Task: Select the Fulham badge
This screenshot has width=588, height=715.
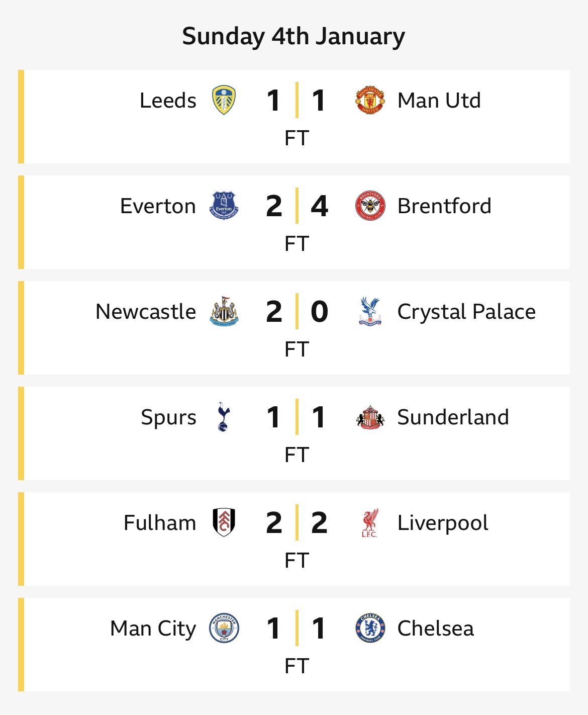Action: click(224, 522)
